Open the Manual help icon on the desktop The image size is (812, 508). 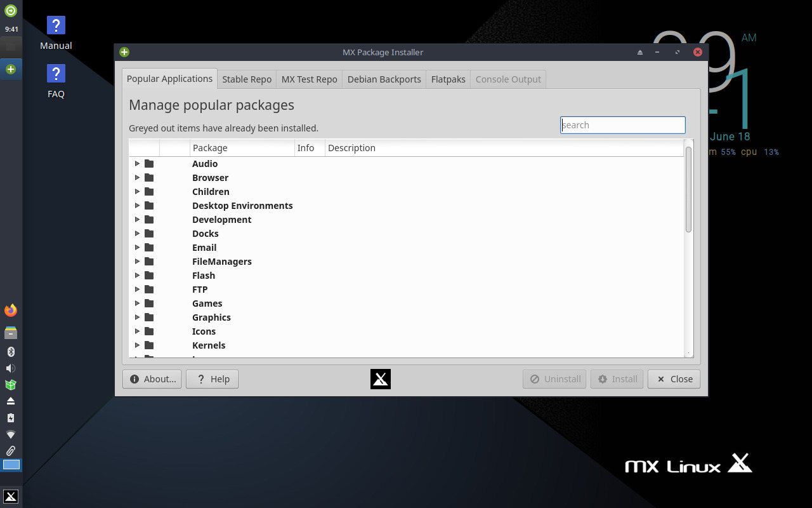point(56,25)
